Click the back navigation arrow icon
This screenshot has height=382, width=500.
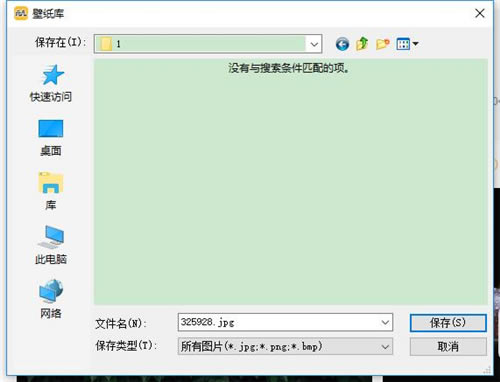coord(342,44)
